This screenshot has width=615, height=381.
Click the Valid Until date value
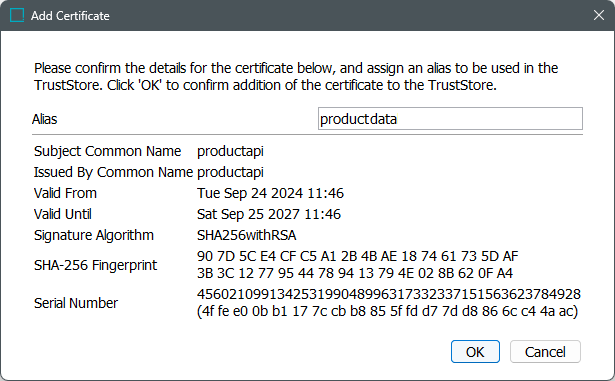[269, 214]
